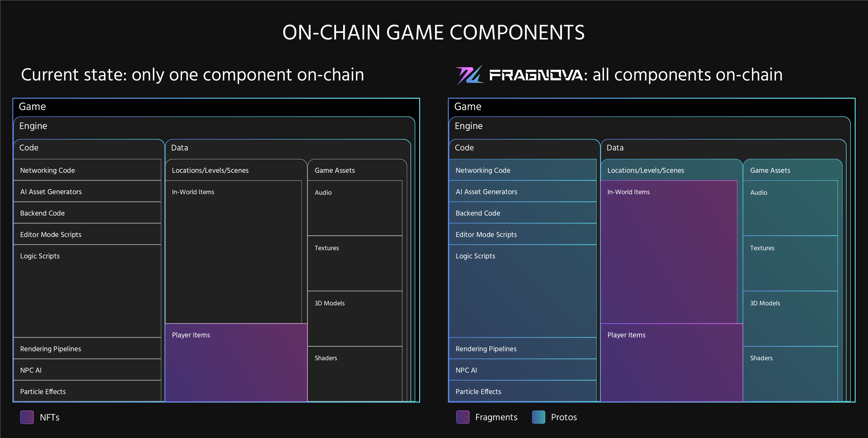Click the teal 3D Models box
The width and height of the screenshot is (868, 438).
tap(790, 319)
